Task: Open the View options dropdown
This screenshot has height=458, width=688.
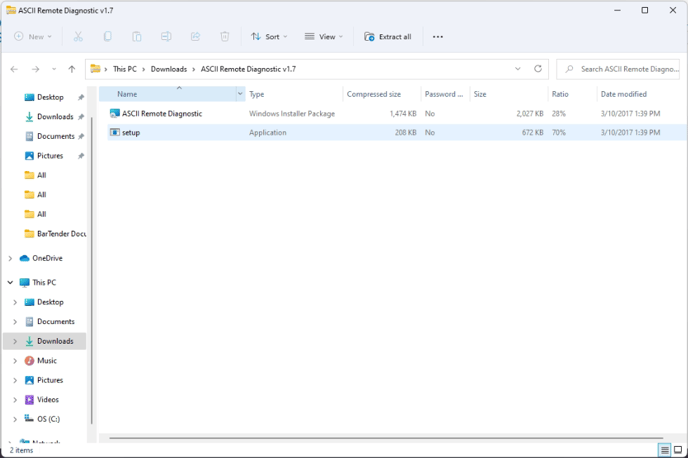Action: coord(324,37)
